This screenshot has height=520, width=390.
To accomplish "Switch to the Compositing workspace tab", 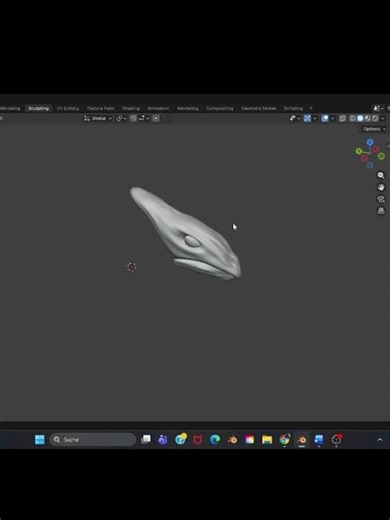I will click(220, 108).
